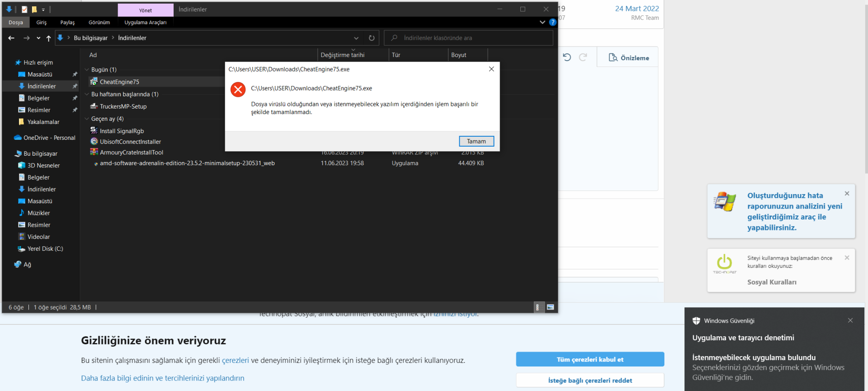Select the Install SignalRgb file icon

94,131
